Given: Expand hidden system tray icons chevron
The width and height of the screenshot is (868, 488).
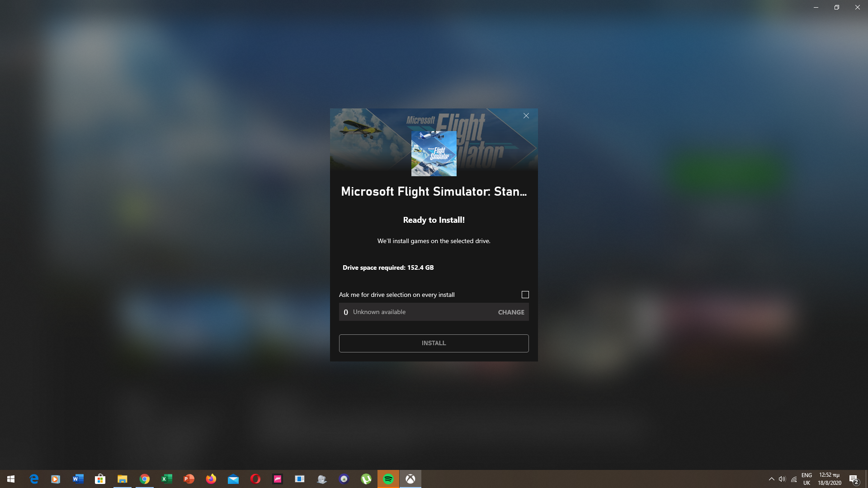Looking at the screenshot, I should pyautogui.click(x=771, y=479).
